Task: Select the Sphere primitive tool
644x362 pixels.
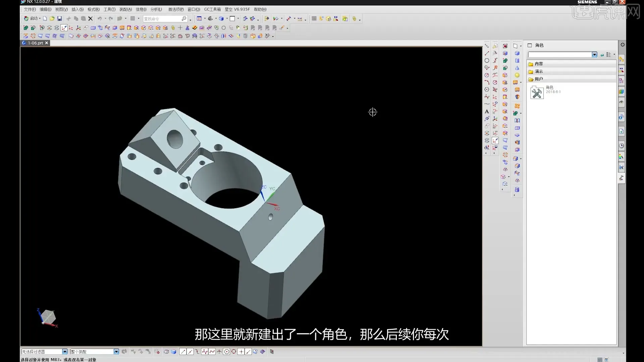Action: click(517, 75)
